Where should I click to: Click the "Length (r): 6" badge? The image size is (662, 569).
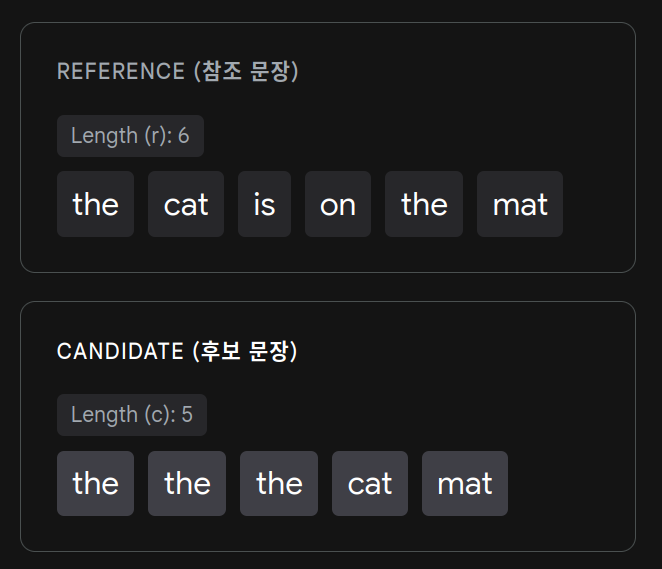pos(130,136)
